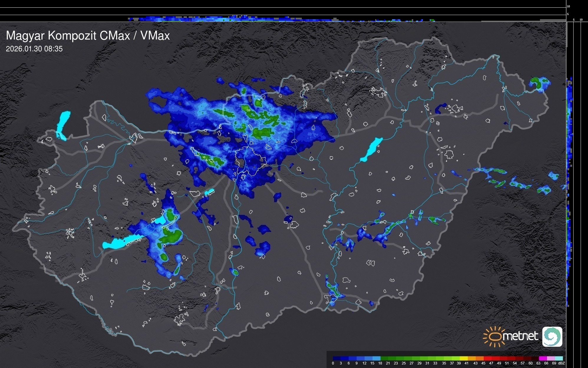Image resolution: width=588 pixels, height=368 pixels.
Task: Click the metnet logo text
Action: (520, 336)
